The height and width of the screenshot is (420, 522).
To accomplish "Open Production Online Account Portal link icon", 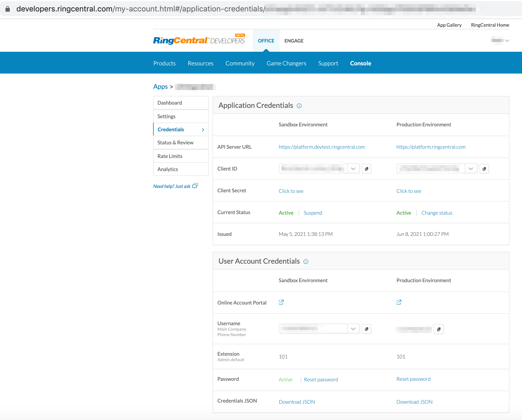I will [x=399, y=302].
